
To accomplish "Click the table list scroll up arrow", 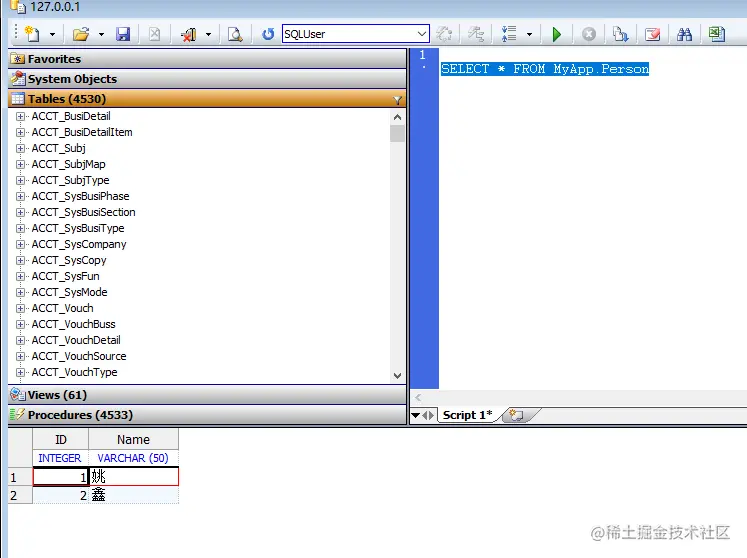I will click(x=397, y=117).
